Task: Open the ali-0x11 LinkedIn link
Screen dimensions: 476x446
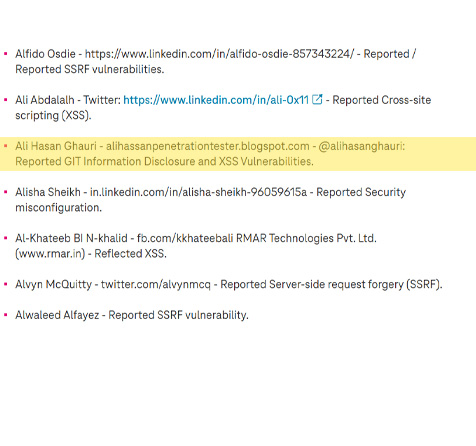Action: pyautogui.click(x=216, y=100)
